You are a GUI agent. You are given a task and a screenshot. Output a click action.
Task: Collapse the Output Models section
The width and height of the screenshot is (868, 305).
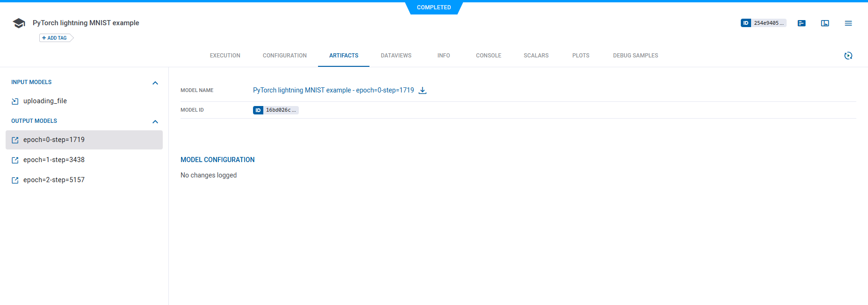pyautogui.click(x=155, y=121)
